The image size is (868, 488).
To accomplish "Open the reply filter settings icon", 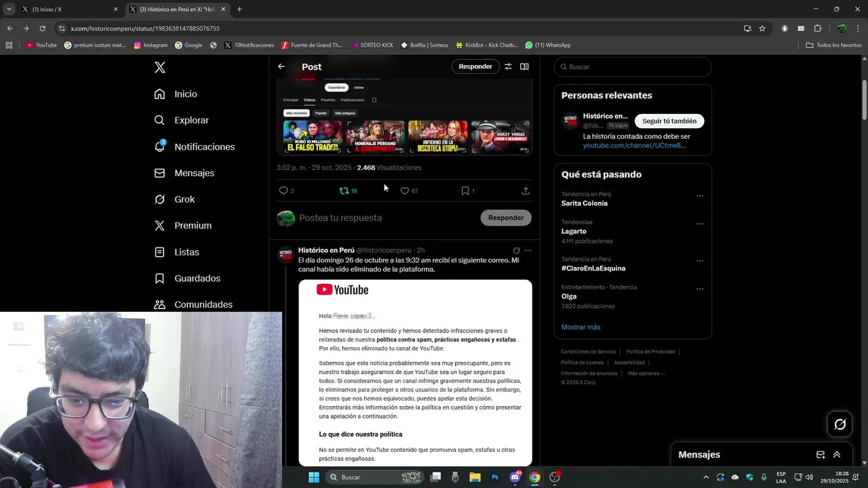I will (507, 66).
